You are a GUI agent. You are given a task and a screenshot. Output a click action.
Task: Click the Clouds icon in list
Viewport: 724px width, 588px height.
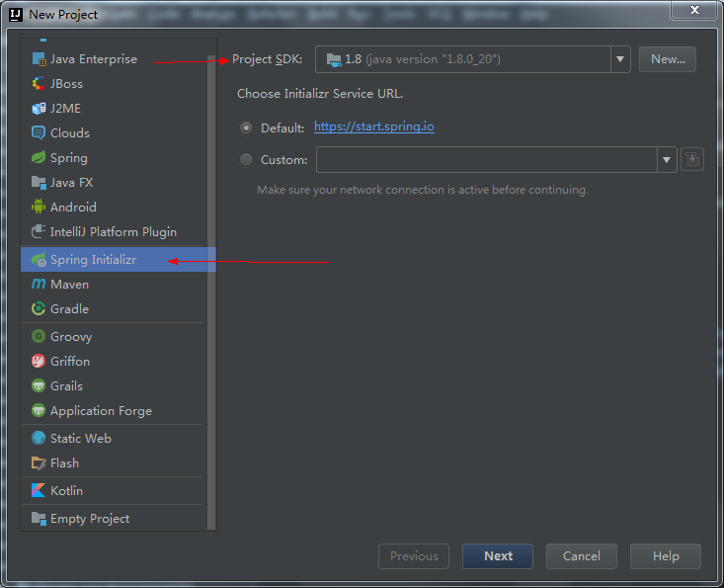coord(39,133)
